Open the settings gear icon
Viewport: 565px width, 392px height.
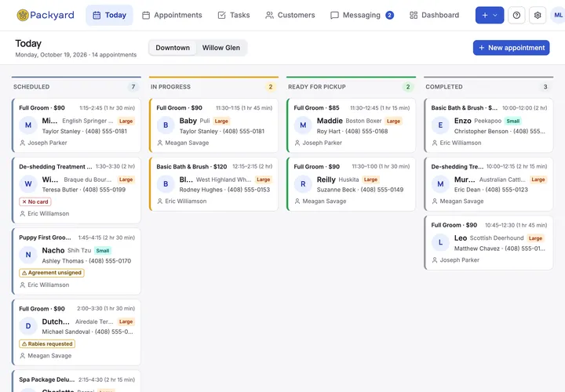[x=538, y=15]
